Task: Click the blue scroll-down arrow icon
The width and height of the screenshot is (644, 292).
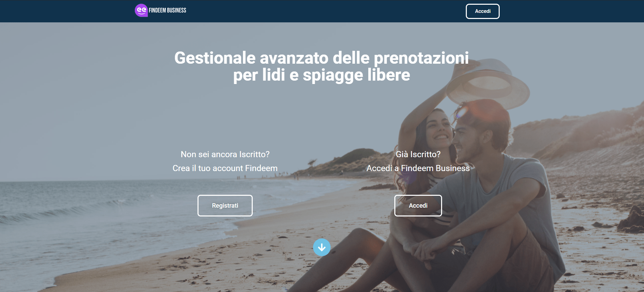Action: [x=321, y=247]
